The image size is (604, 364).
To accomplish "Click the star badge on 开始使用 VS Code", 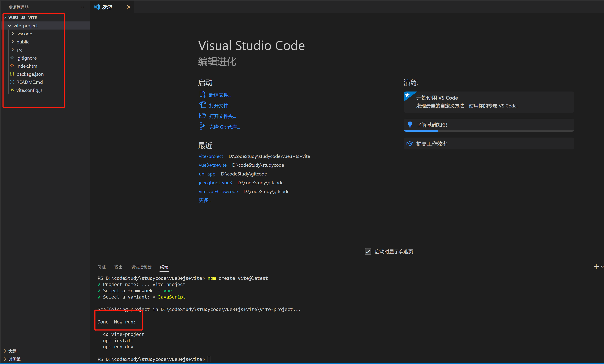I will [407, 95].
